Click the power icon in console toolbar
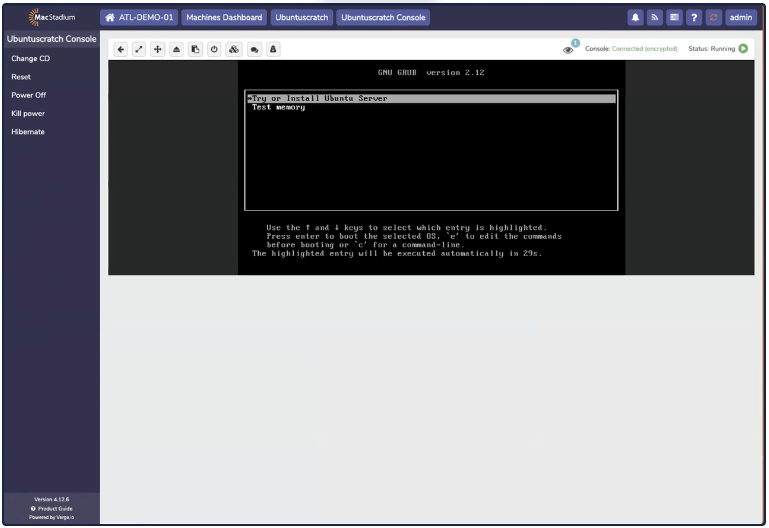The width and height of the screenshot is (769, 528). tap(214, 48)
